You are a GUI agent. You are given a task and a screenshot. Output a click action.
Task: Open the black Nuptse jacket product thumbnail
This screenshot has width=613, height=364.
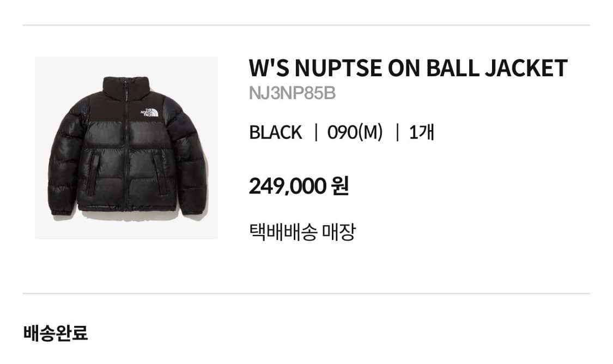[x=126, y=148]
